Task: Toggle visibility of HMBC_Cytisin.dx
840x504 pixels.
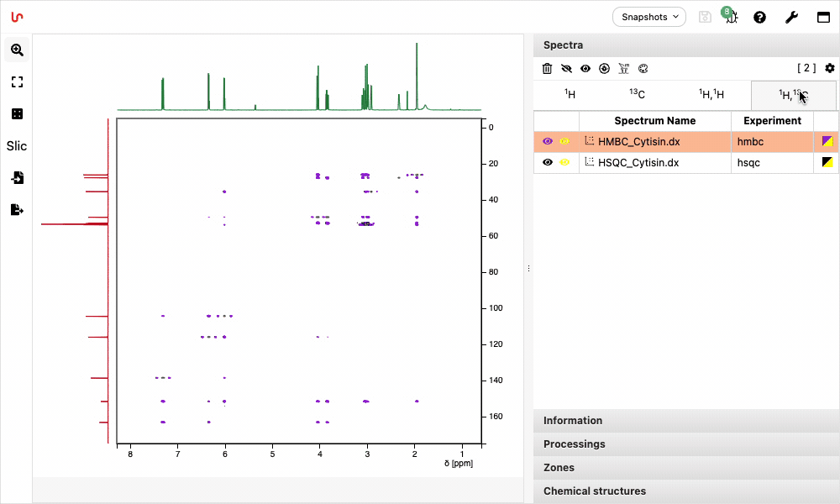Action: click(548, 141)
